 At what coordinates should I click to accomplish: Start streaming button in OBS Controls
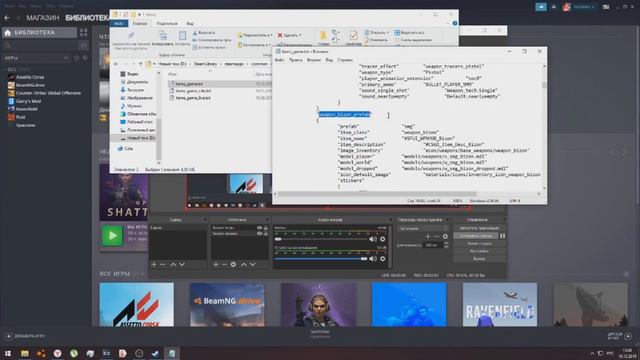(x=479, y=228)
